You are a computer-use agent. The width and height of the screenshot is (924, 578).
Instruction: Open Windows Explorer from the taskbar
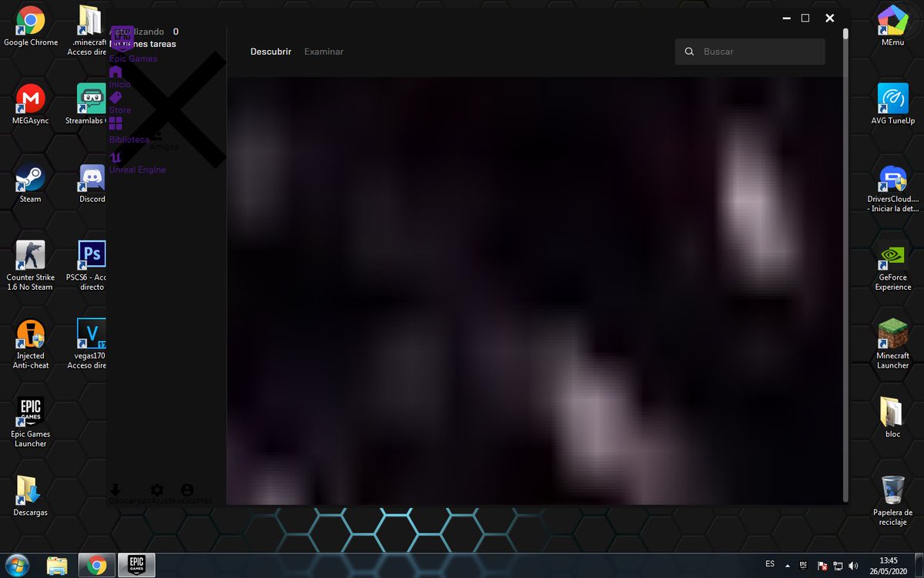click(x=58, y=566)
